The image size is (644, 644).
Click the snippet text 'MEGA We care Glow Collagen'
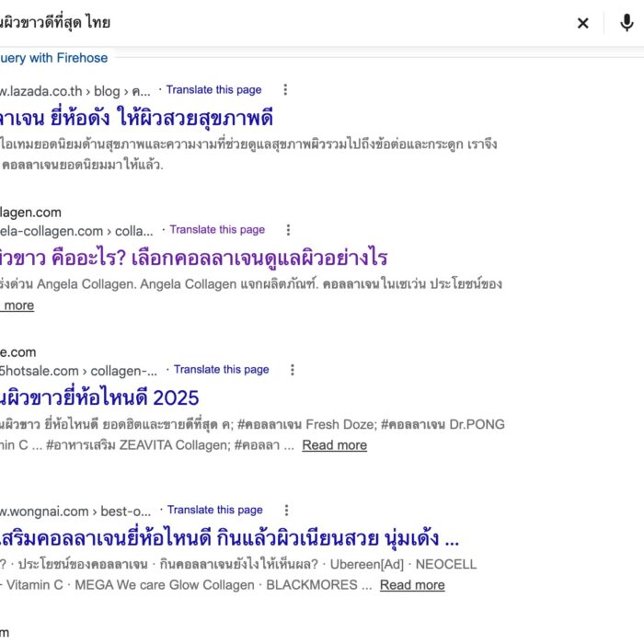pos(165,585)
